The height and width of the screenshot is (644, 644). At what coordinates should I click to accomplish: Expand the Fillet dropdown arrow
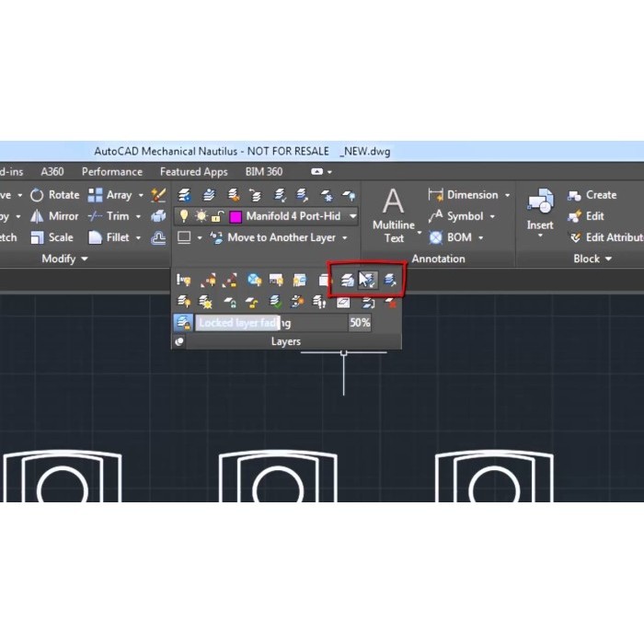point(138,237)
